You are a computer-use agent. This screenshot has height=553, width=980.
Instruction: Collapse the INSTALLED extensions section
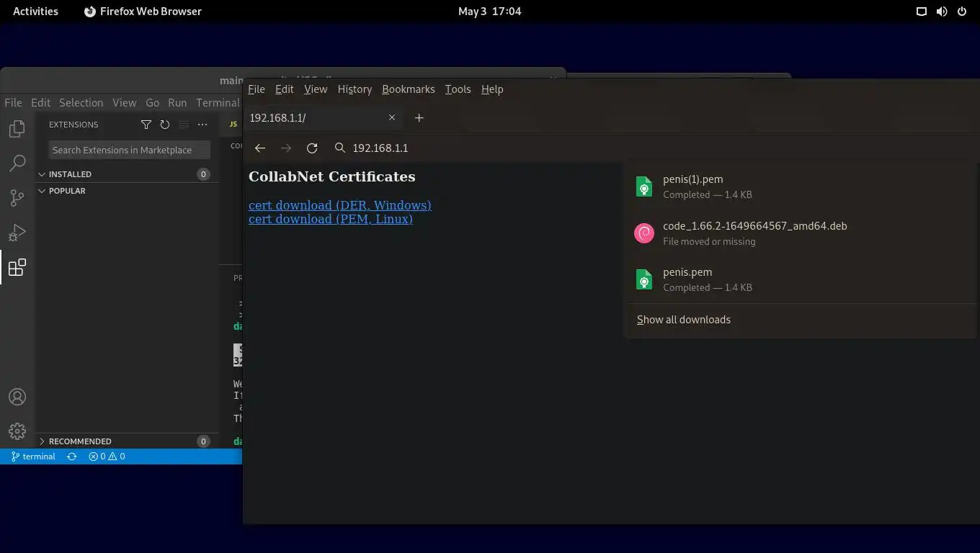pyautogui.click(x=126, y=174)
